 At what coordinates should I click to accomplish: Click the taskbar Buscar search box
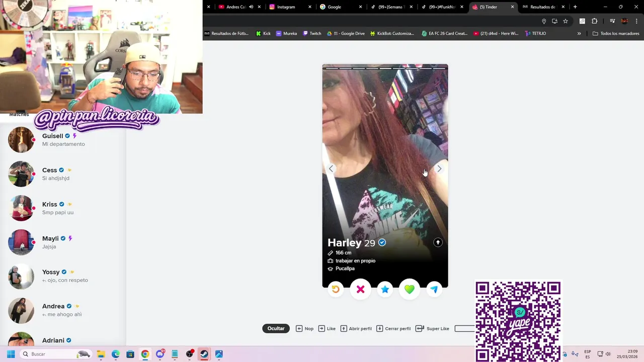pos(56,354)
